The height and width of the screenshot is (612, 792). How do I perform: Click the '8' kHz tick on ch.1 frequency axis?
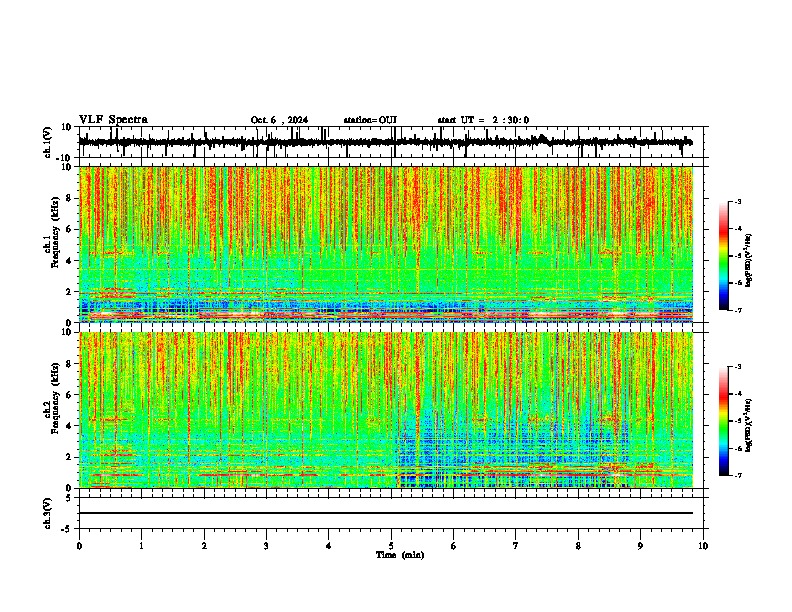click(70, 198)
